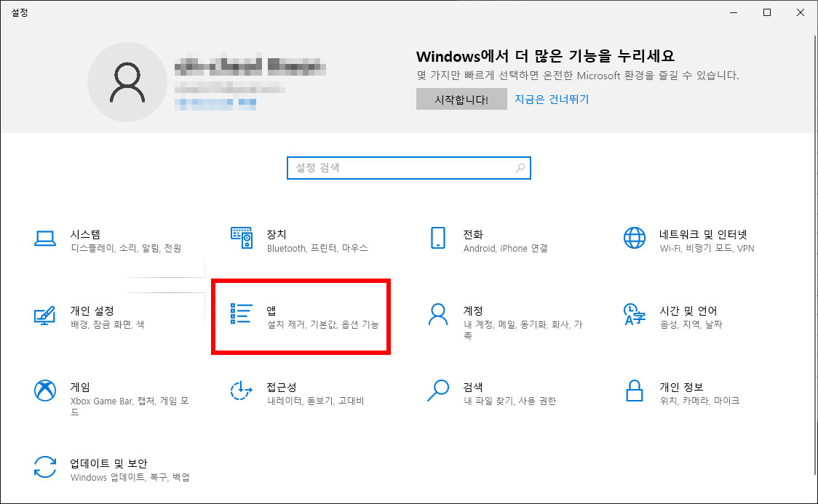Focus the 설정 검색 search field
This screenshot has height=504, width=818.
pyautogui.click(x=408, y=168)
